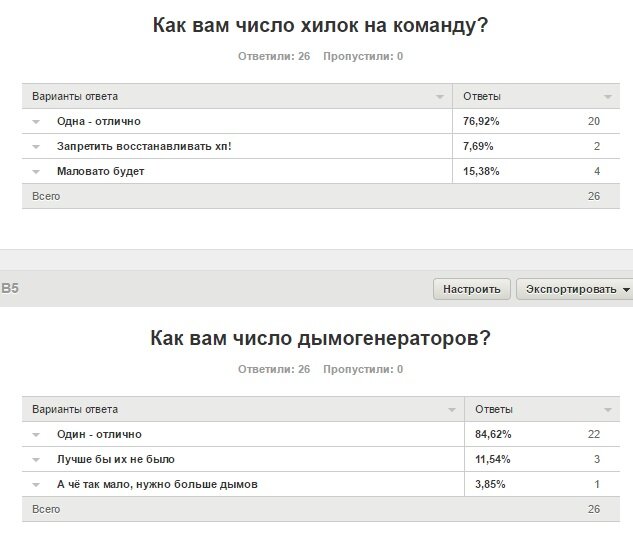Open sort dropdown in second 'Ответы' header
The image size is (633, 539).
(x=608, y=410)
